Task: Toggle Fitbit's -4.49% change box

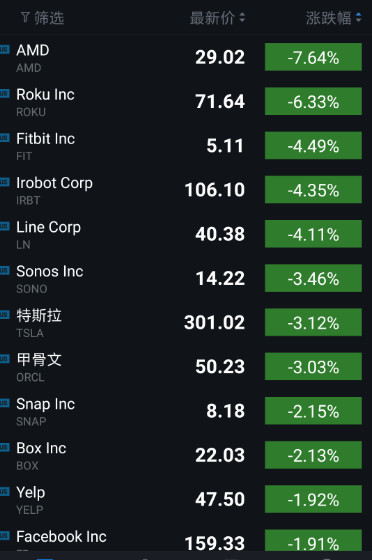Action: 313,145
